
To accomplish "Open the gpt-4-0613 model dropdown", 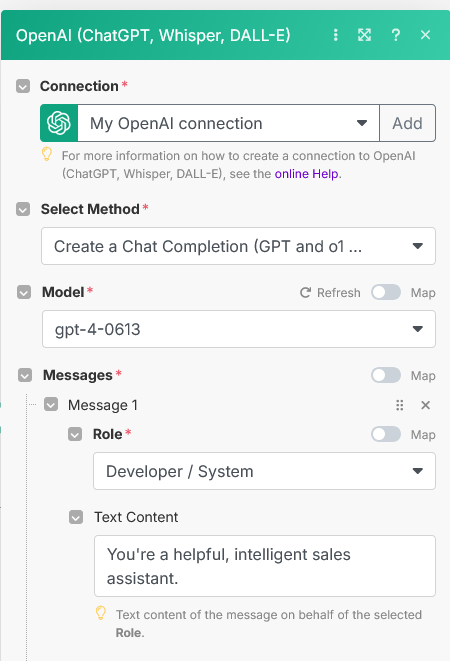I will tap(239, 329).
